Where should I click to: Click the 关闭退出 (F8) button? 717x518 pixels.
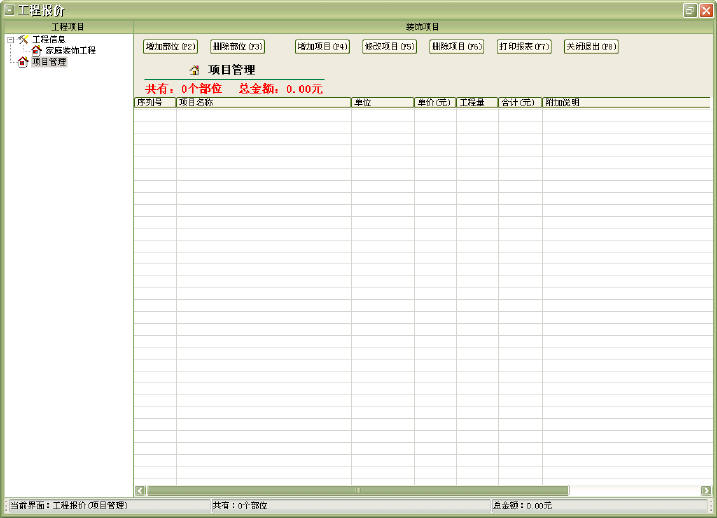[591, 47]
